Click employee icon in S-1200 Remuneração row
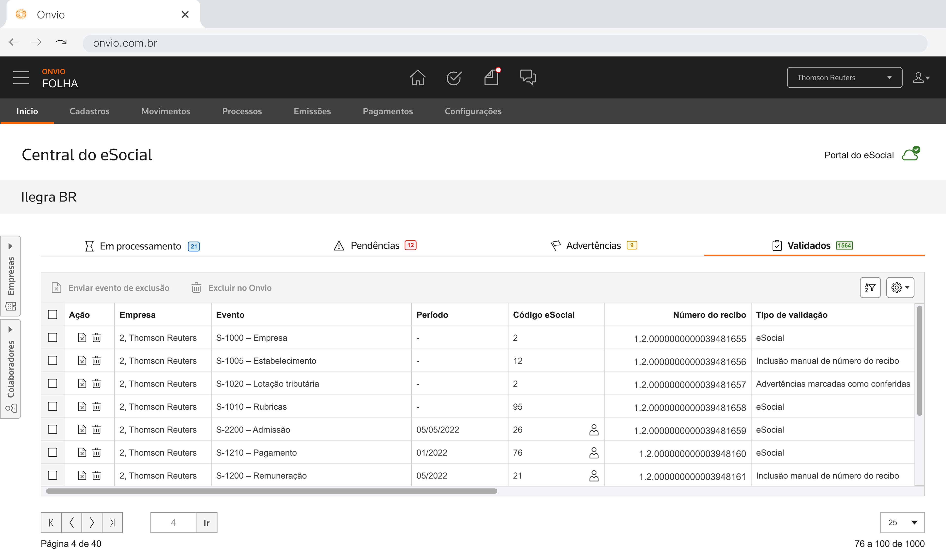 click(x=594, y=476)
